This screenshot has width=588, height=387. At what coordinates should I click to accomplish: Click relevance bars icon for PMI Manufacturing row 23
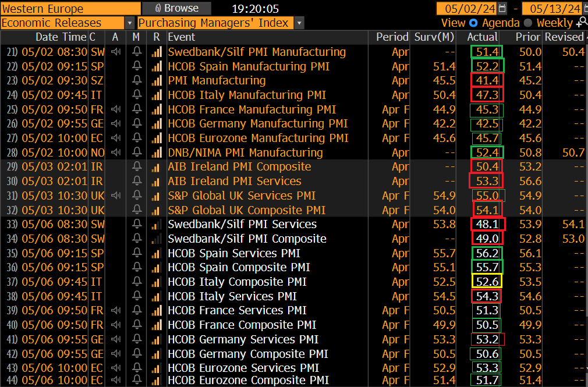pos(157,81)
